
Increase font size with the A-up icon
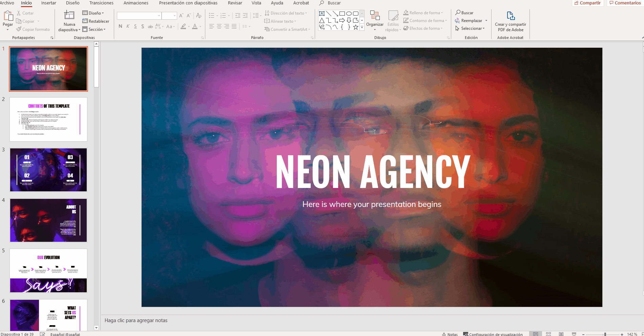[181, 16]
